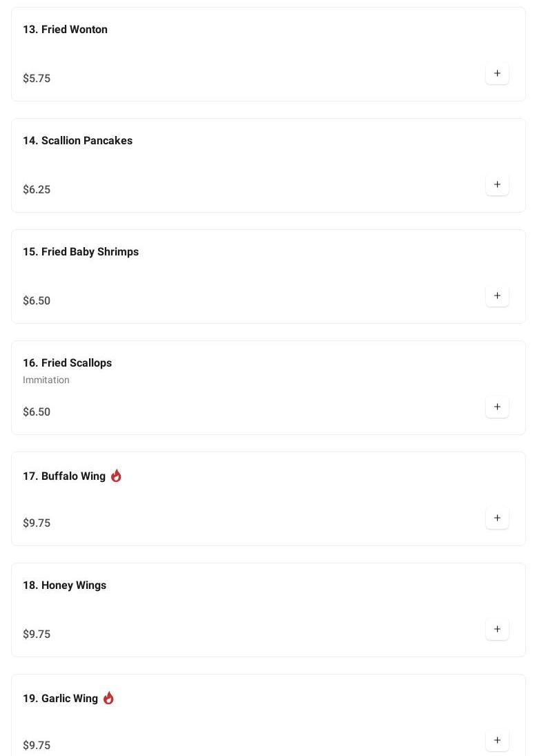Click plus icon for Buffalo Wing
The height and width of the screenshot is (756, 537).
pos(497,518)
